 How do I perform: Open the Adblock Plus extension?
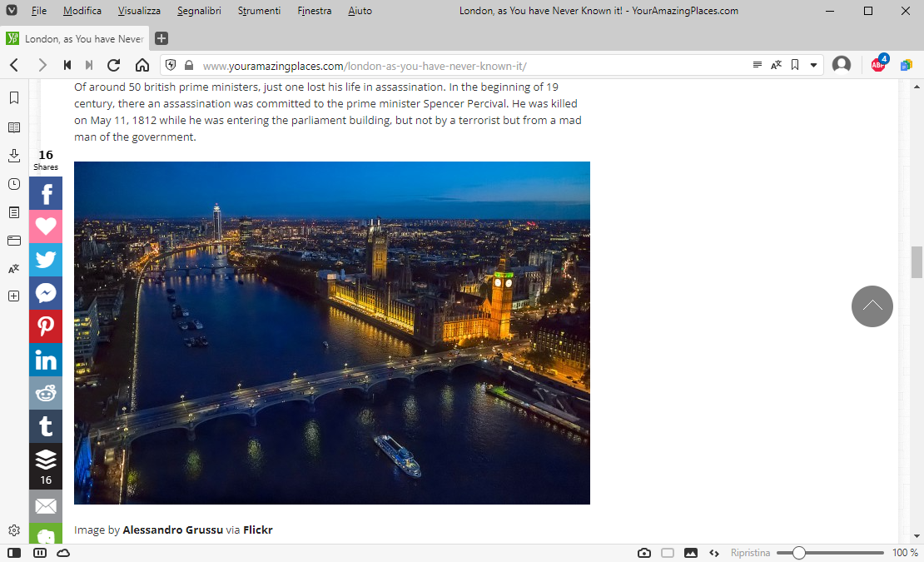pos(878,63)
